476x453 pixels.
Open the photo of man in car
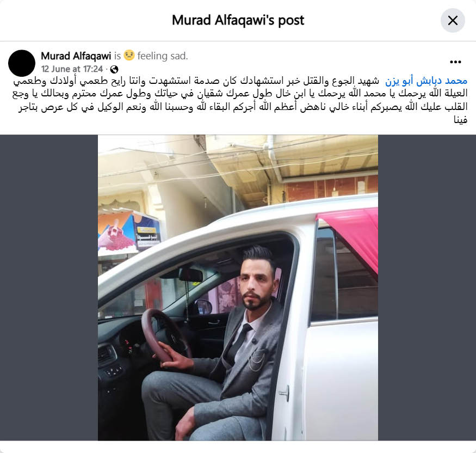tap(238, 287)
